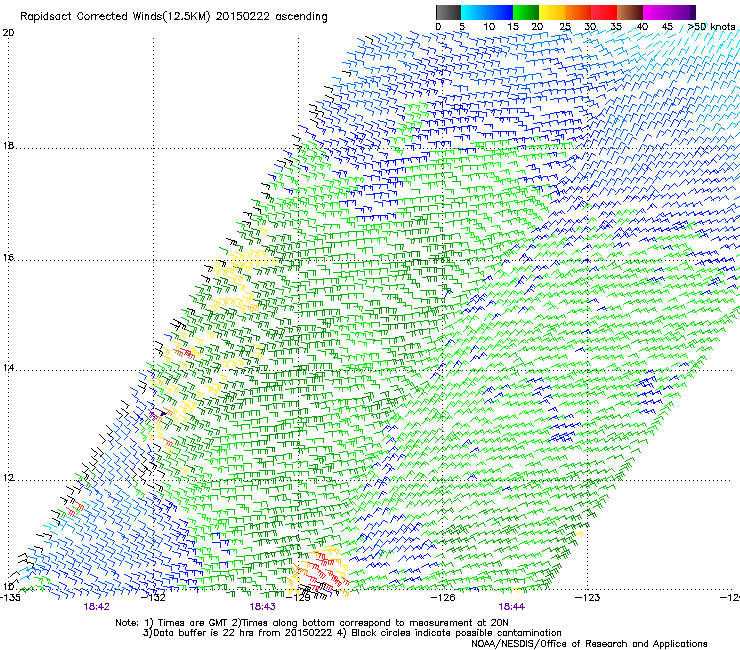Pick the orange 25-30 knots legend swatch
740x650 pixels.
point(578,12)
